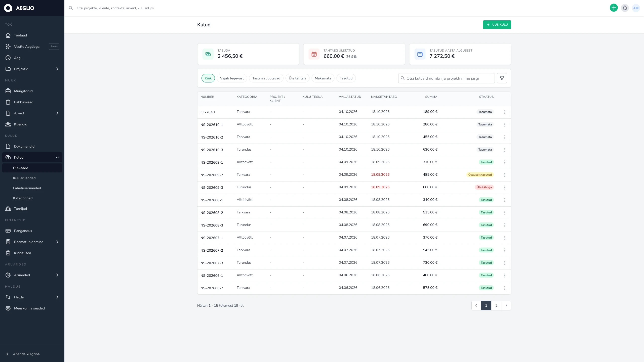Select the Kõik filter tab
Image resolution: width=644 pixels, height=362 pixels.
pyautogui.click(x=208, y=78)
